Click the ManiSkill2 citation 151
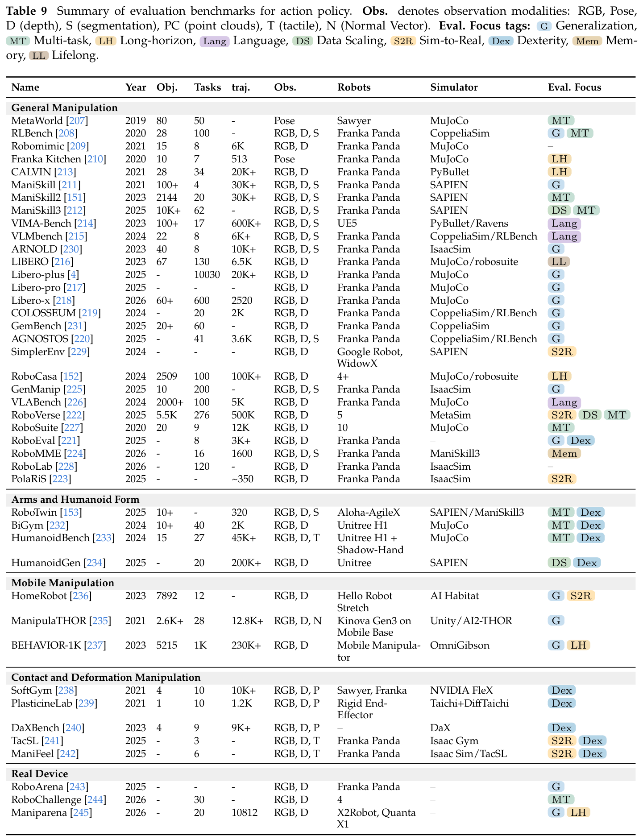This screenshot has width=643, height=840. click(x=75, y=198)
